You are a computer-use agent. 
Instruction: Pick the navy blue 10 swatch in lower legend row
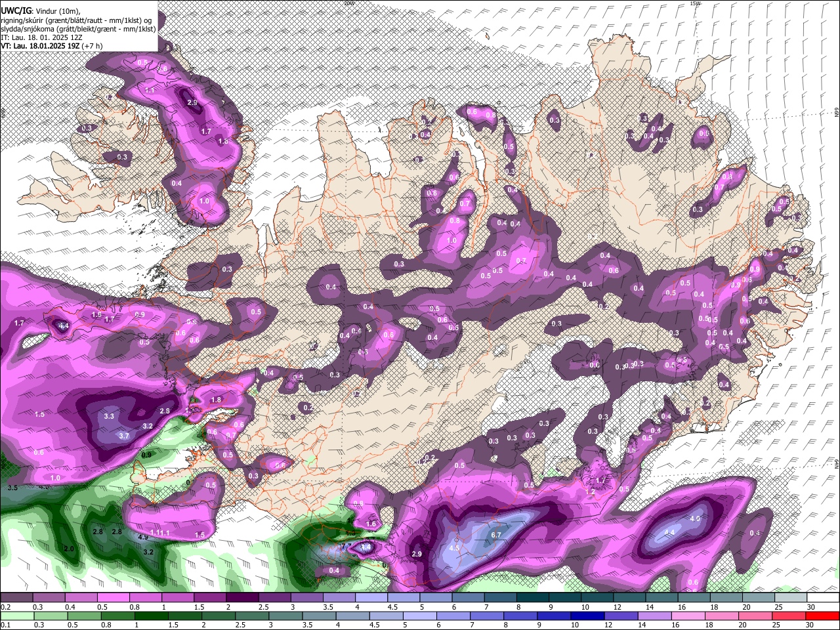click(x=588, y=616)
